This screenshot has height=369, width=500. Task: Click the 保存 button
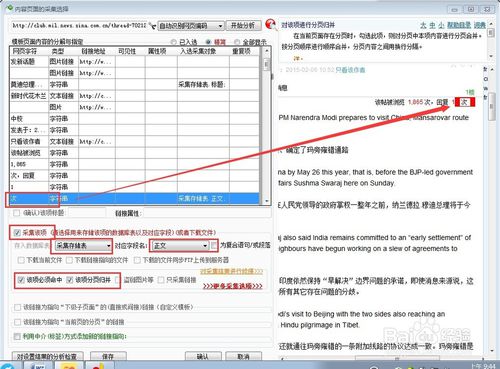108,356
